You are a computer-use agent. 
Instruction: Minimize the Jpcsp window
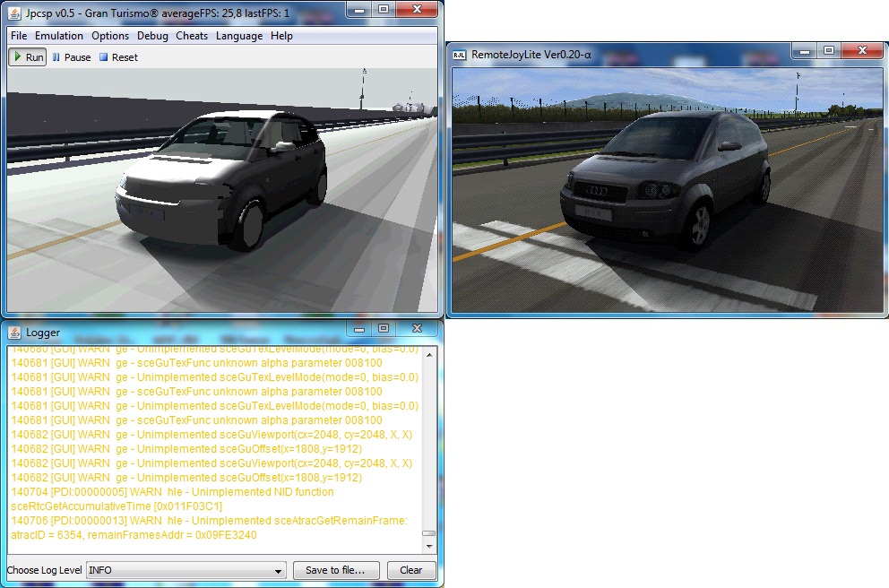(x=358, y=10)
